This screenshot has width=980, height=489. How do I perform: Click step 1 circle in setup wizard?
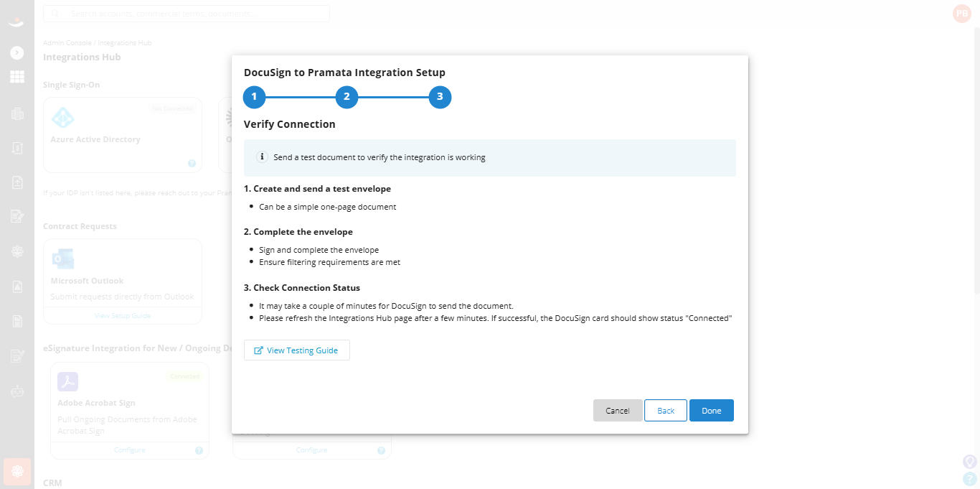point(254,97)
